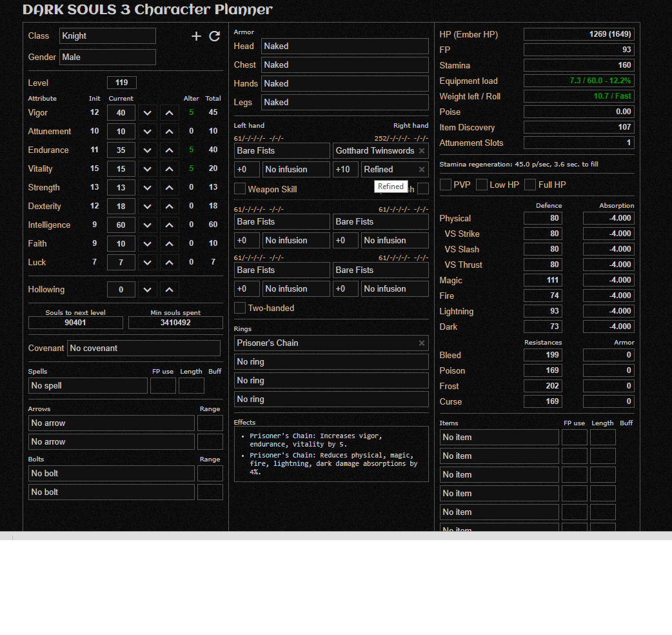Open the Legs armor dropdown

[345, 103]
